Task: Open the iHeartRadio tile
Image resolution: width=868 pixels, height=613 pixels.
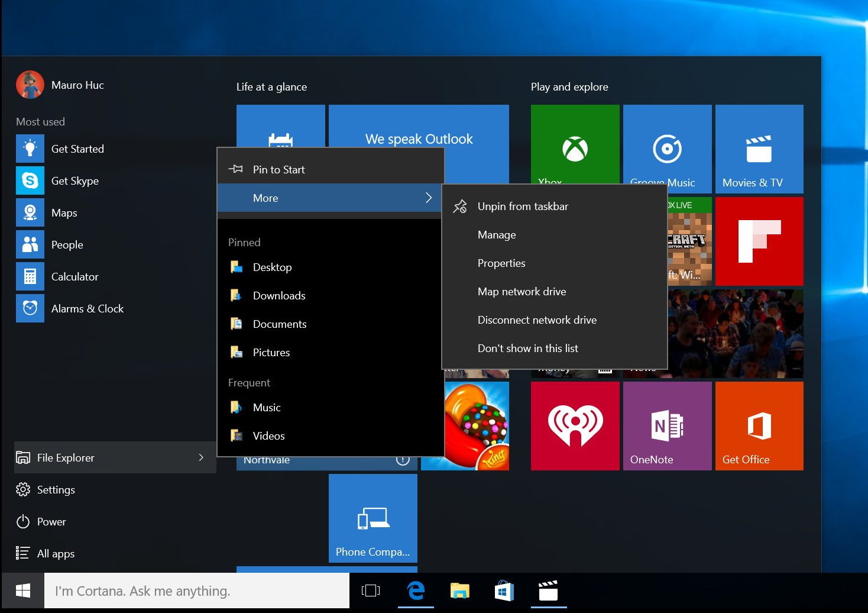Action: [575, 426]
